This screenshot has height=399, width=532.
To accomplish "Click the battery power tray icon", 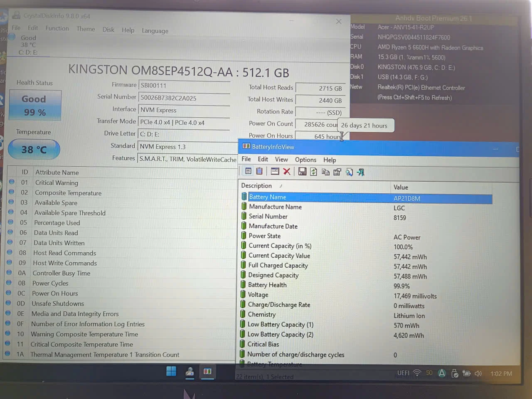I will pos(467,373).
